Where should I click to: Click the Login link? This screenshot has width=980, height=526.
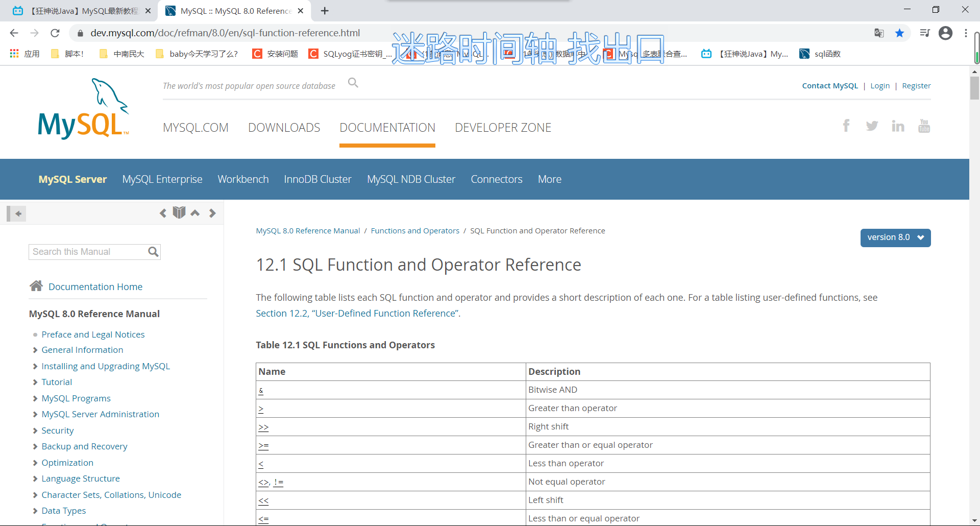coord(880,86)
